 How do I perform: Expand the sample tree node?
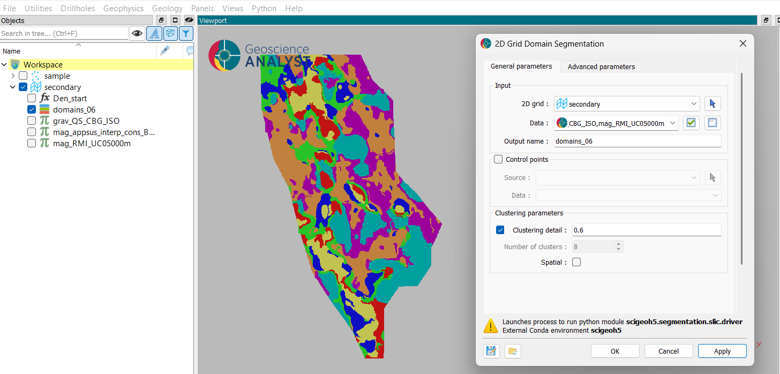[x=13, y=76]
